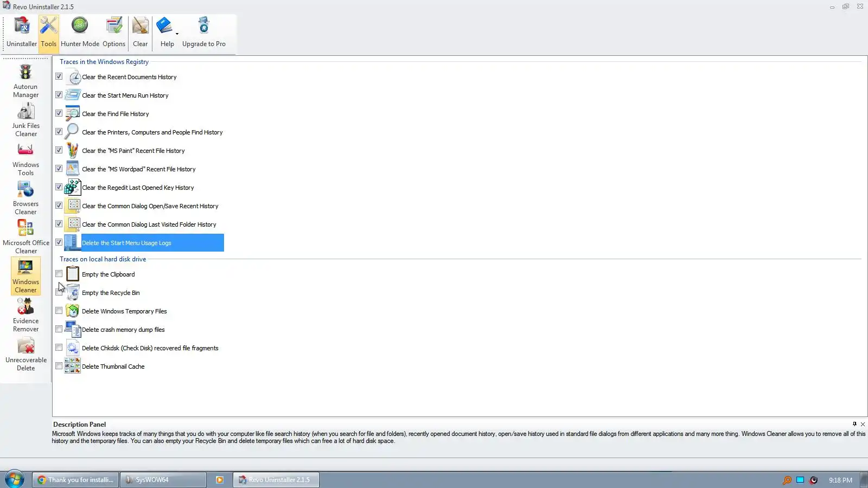Switch to Chrome Thank you for installing taskbar item
The height and width of the screenshot is (488, 868).
(75, 480)
